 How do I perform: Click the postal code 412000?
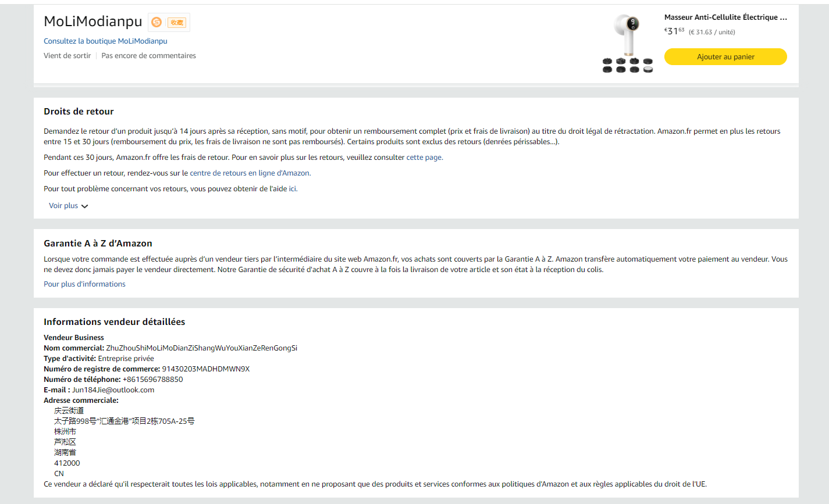tap(67, 463)
